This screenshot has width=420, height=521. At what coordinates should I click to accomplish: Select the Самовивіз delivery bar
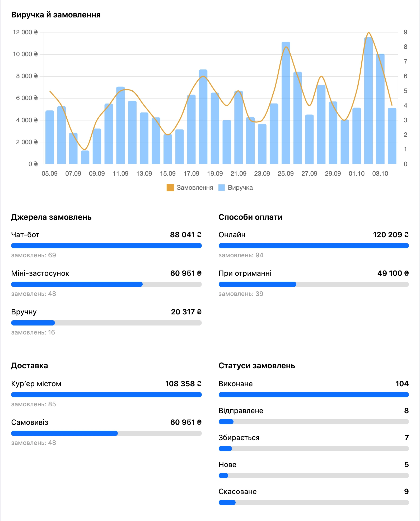point(106,433)
